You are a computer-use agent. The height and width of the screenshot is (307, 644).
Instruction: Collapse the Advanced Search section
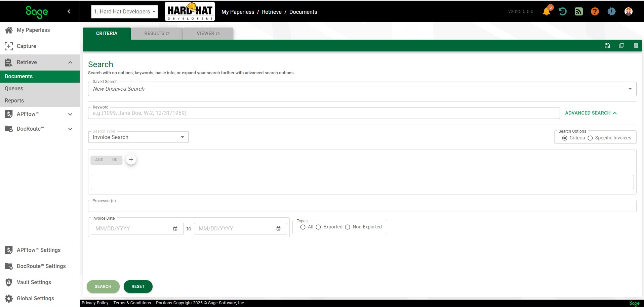pyautogui.click(x=591, y=113)
